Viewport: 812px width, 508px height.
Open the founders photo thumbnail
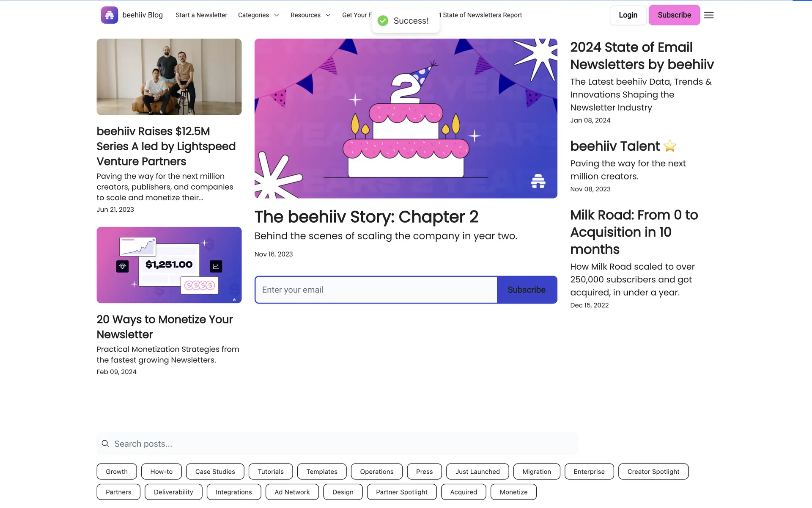click(169, 77)
